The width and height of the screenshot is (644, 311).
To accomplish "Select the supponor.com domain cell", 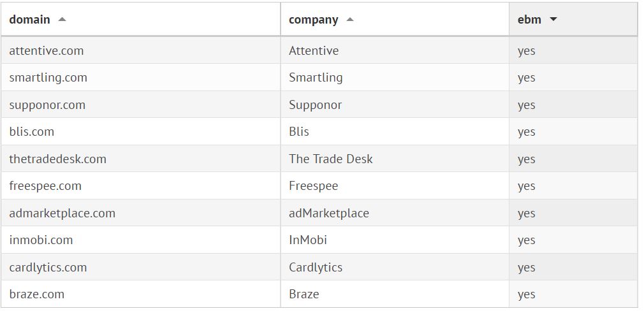I will 47,105.
